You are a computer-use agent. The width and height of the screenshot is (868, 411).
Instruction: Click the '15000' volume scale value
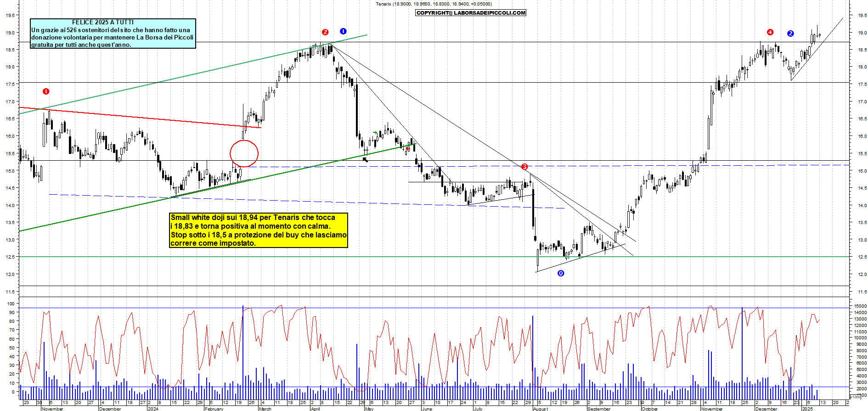(860, 306)
